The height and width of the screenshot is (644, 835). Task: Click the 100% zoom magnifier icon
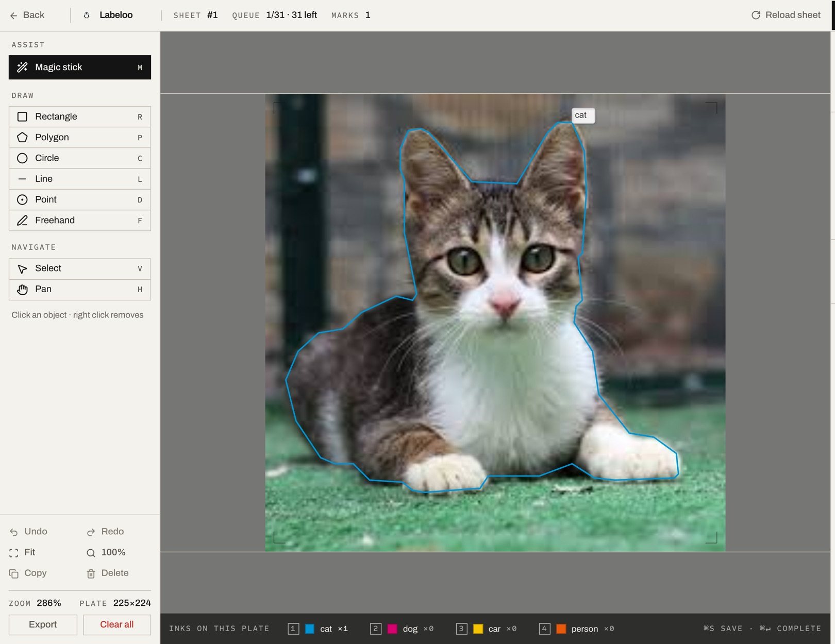[x=91, y=553]
